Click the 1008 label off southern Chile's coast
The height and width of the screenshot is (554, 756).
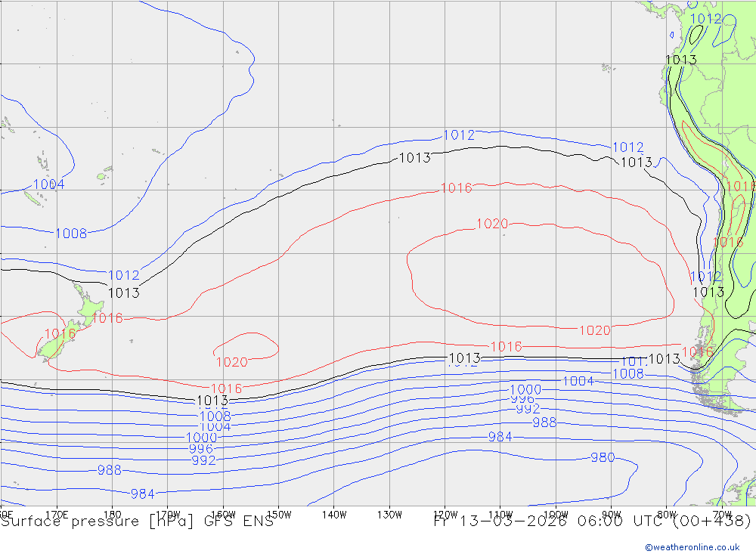pos(628,373)
